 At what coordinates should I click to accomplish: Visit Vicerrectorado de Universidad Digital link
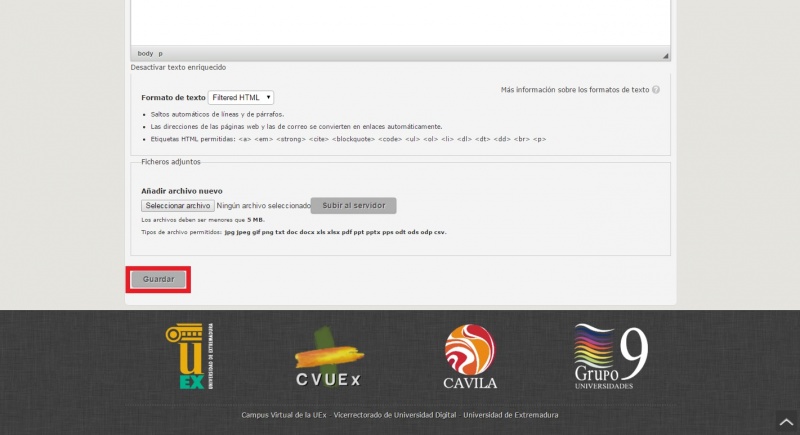(x=395, y=415)
